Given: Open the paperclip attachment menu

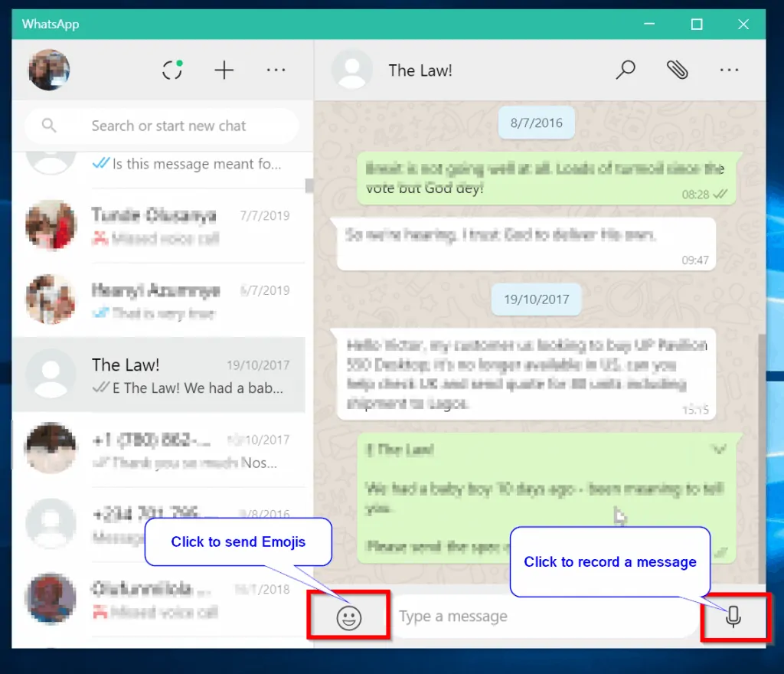Looking at the screenshot, I should [x=677, y=70].
